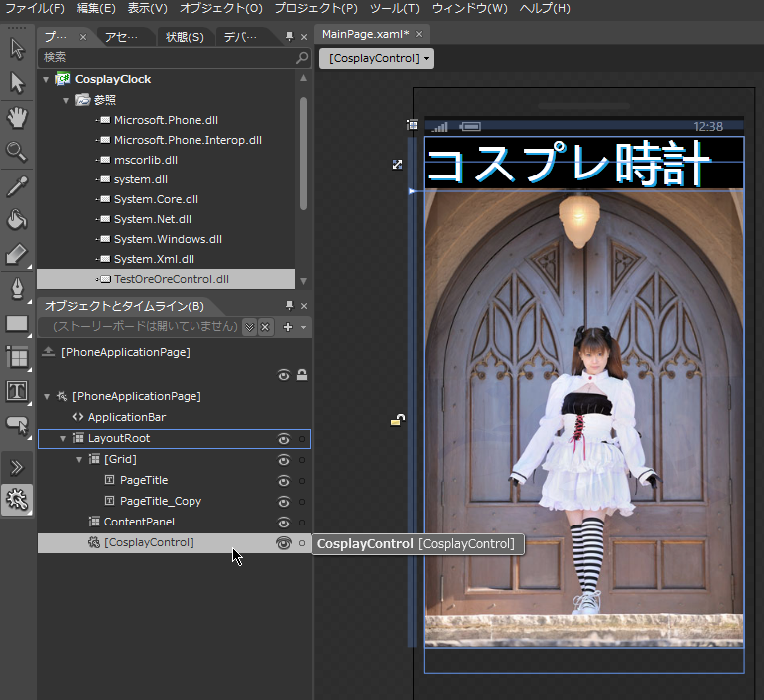764x700 pixels.
Task: Select the Rectangle shape tool
Action: [17, 323]
